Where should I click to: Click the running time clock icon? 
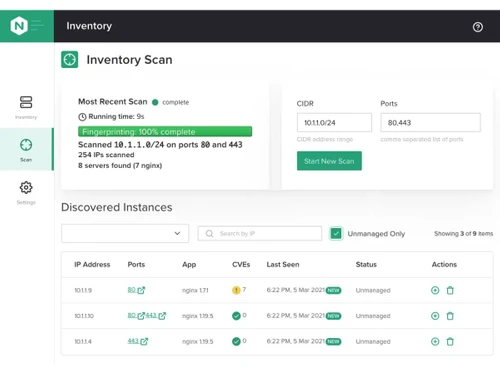pos(82,117)
